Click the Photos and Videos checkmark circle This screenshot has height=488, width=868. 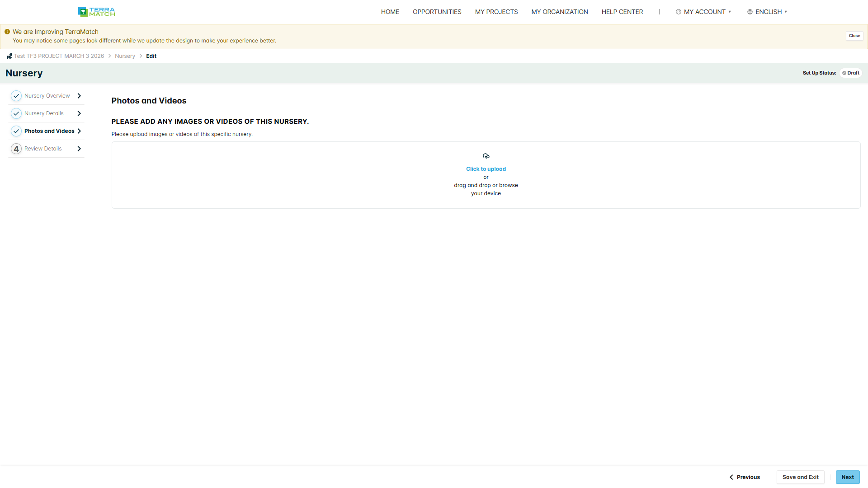[x=16, y=131]
